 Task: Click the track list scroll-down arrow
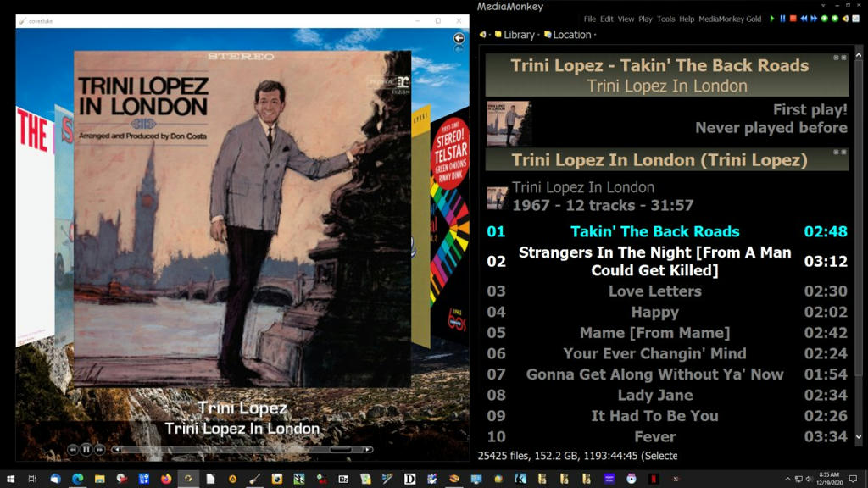coord(859,436)
